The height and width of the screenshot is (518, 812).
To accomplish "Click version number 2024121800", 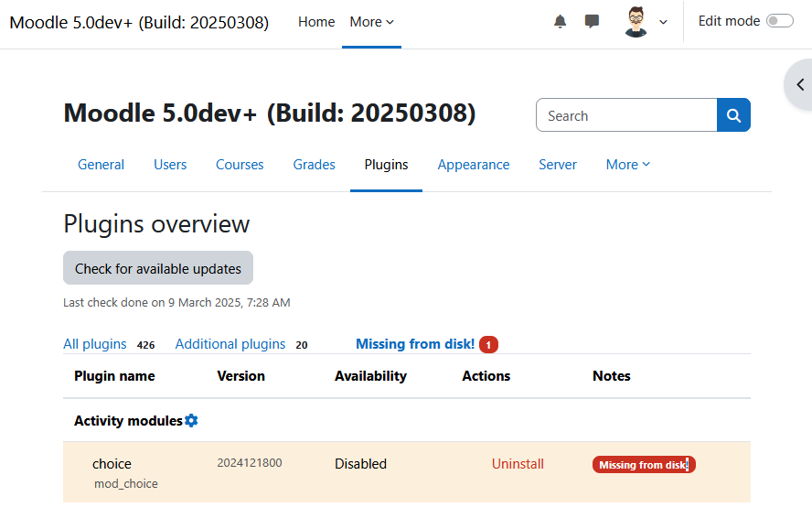I will pos(250,463).
